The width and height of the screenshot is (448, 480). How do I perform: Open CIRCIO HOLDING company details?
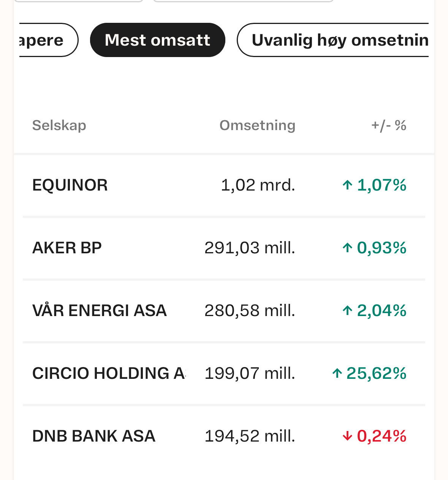[109, 374]
